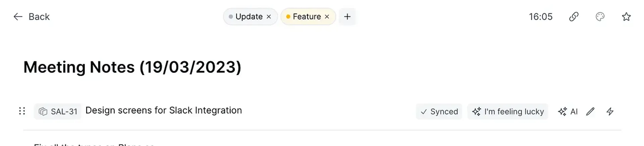Image resolution: width=644 pixels, height=146 pixels.
Task: Open the AI assistant button
Action: 568,112
